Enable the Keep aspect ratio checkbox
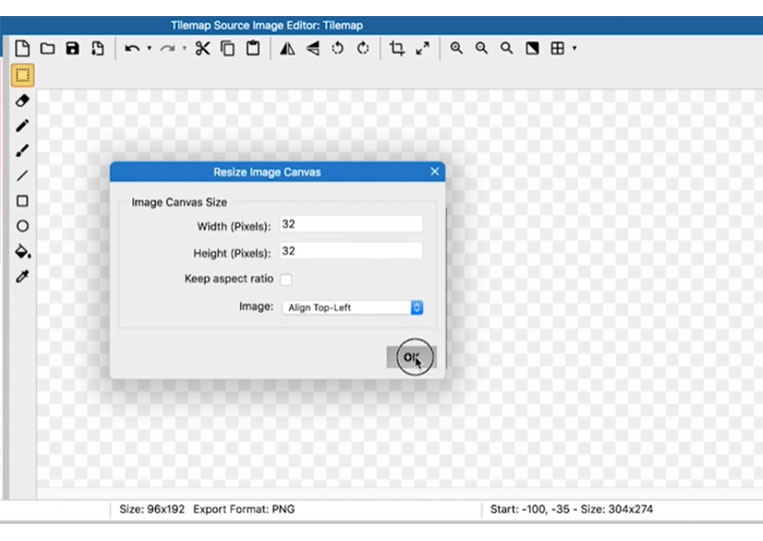 coord(286,280)
